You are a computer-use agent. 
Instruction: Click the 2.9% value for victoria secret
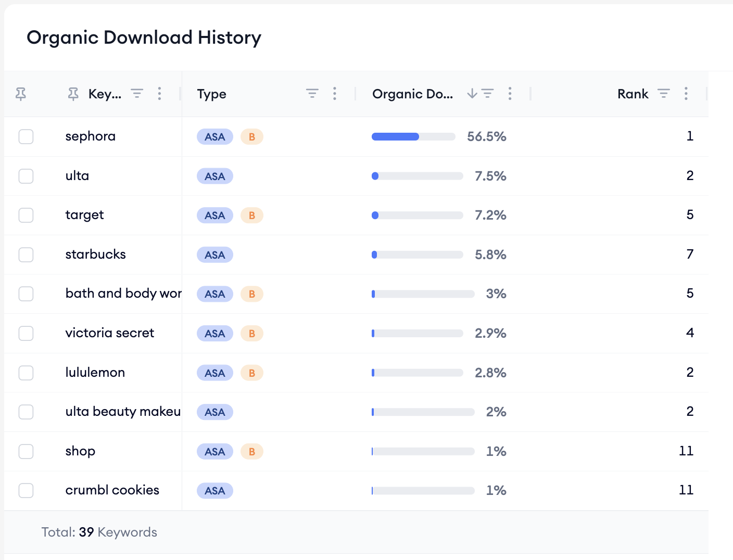pos(490,333)
